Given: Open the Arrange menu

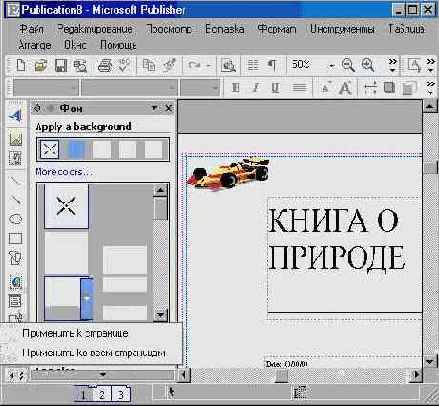Looking at the screenshot, I should [34, 45].
